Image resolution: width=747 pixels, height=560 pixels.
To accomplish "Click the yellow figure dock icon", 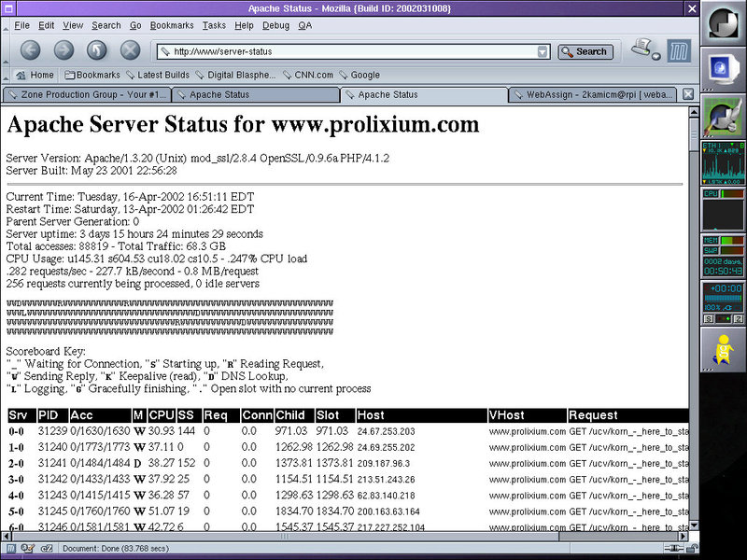I will (723, 349).
